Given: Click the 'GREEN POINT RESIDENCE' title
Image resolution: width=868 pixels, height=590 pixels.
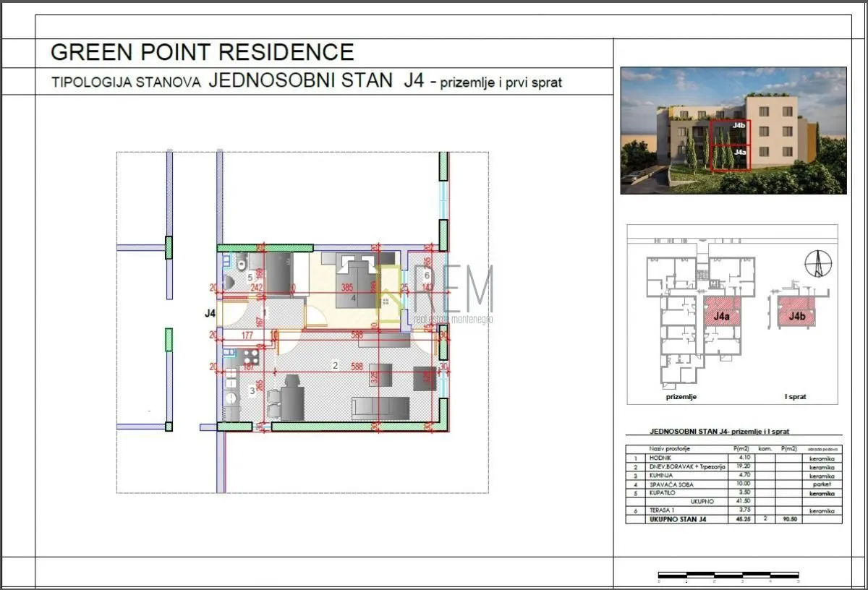Looking at the screenshot, I should [203, 52].
